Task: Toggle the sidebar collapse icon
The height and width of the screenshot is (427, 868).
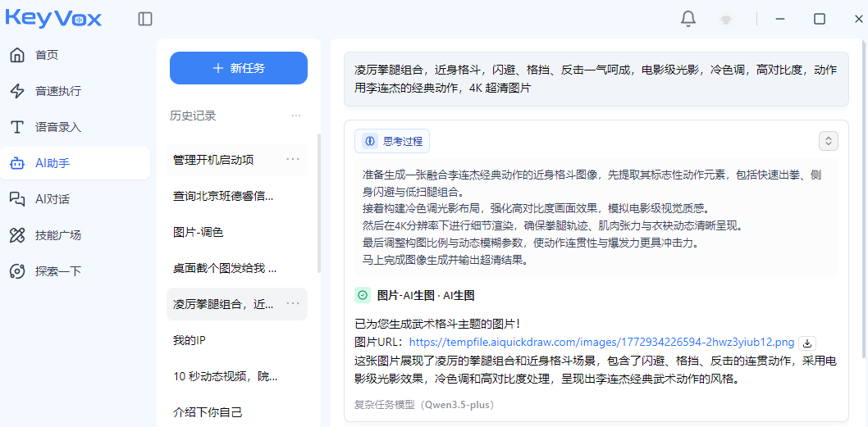Action: 145,19
